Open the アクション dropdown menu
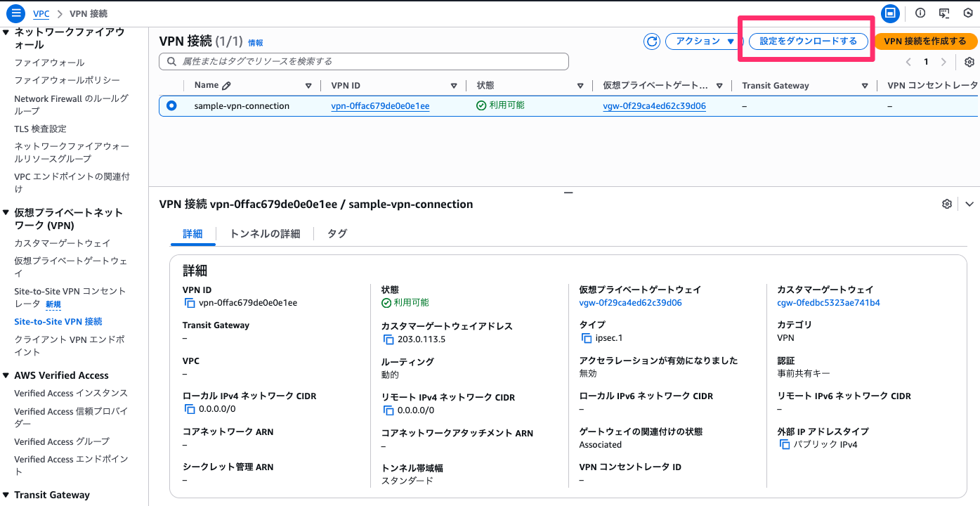Screen dimensions: 980x506 703,41
